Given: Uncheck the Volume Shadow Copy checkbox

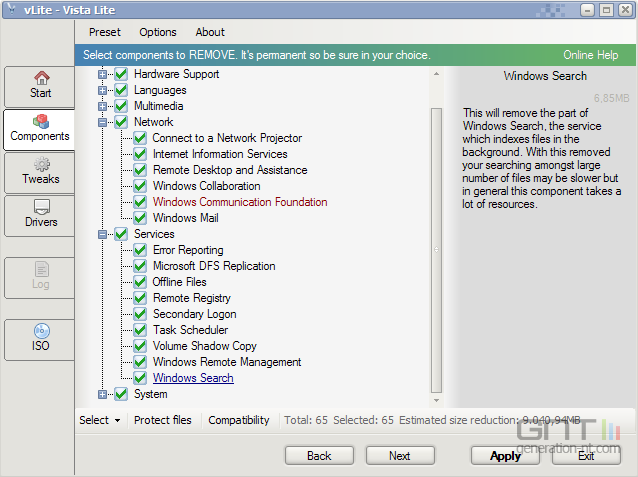Looking at the screenshot, I should [x=140, y=346].
